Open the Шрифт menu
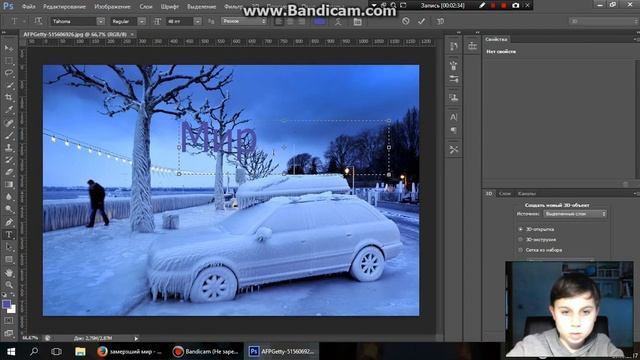Image resolution: width=640 pixels, height=360 pixels. pos(170,7)
